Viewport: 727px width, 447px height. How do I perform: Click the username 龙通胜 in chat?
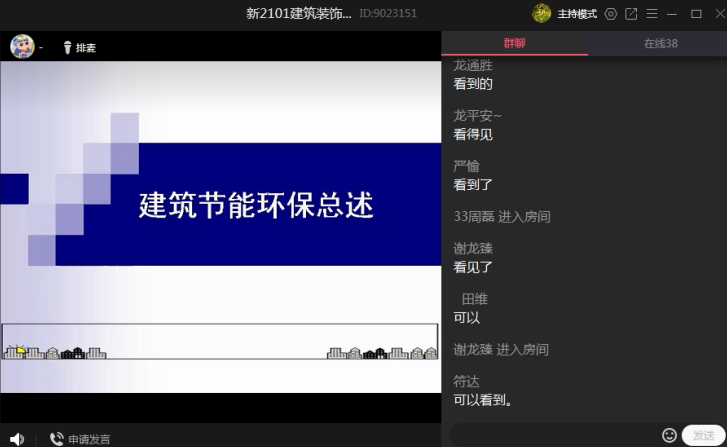tap(473, 65)
